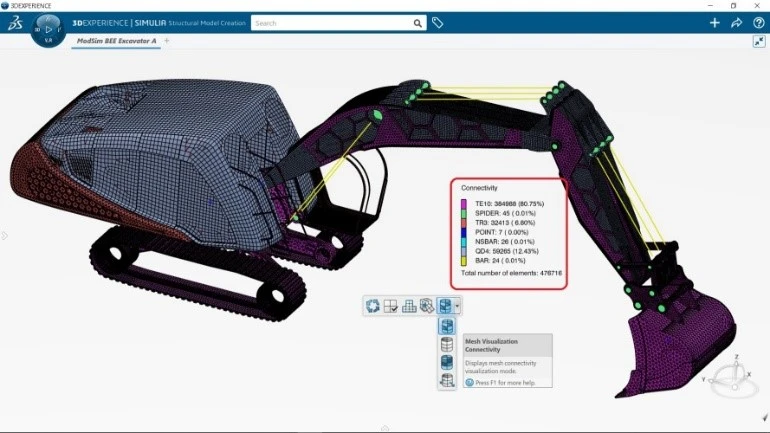Click the tag icon beside search
Image resolution: width=770 pixels, height=433 pixels.
pyautogui.click(x=438, y=23)
